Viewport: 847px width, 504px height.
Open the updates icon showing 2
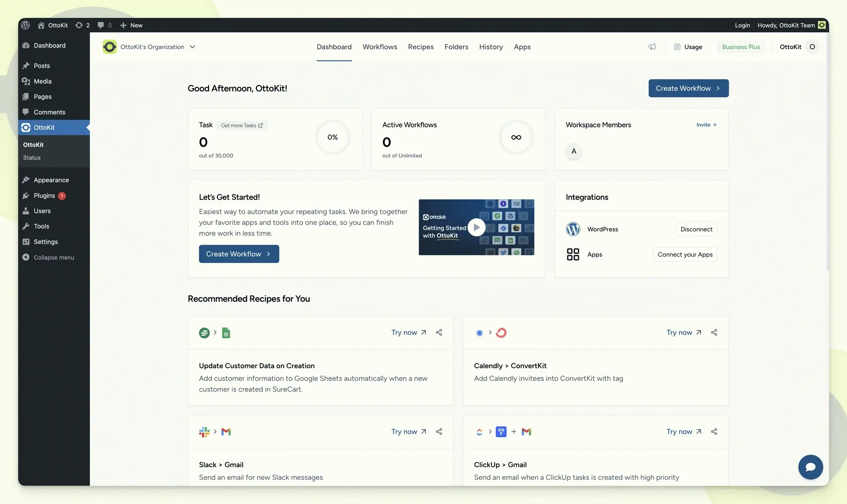pos(82,25)
